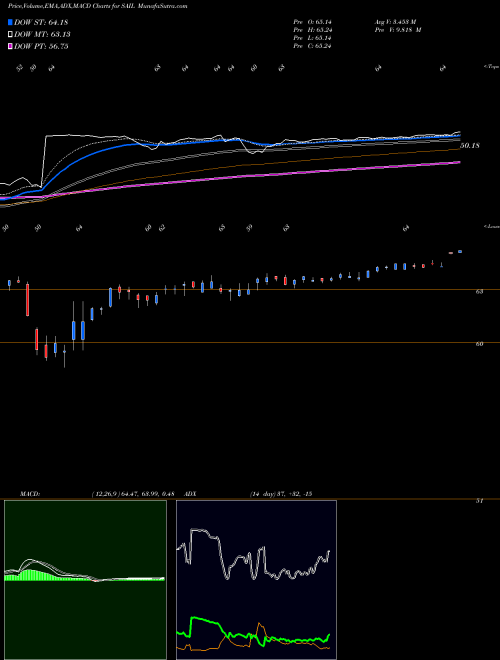This screenshot has width=500, height=660.
Task: Select the 'DOW ST: 64.18' legend text
Action: click(41, 22)
